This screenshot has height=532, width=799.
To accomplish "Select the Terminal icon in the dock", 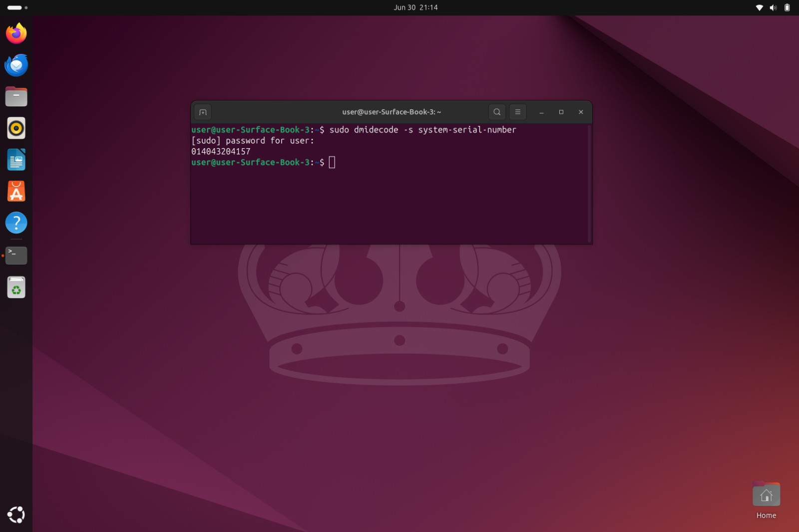I will [x=16, y=256].
